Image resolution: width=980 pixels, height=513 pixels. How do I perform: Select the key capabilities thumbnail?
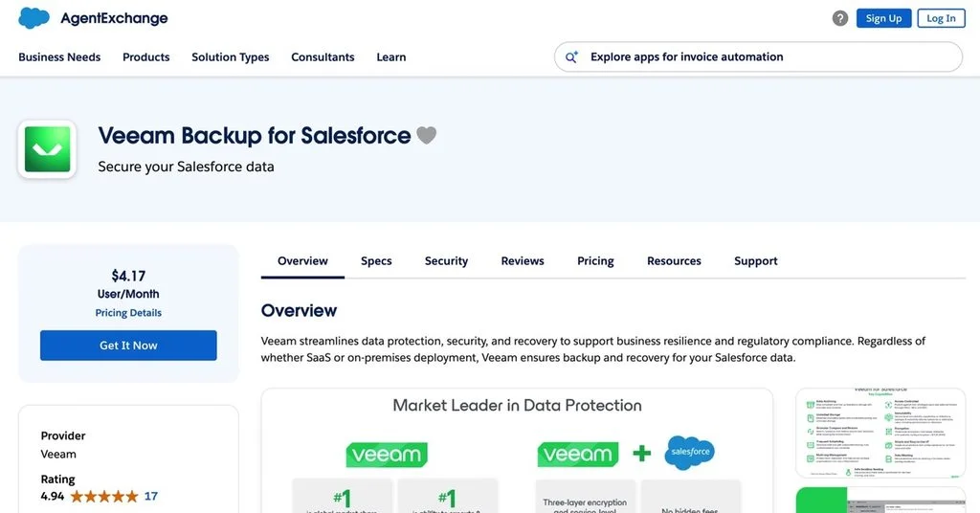click(880, 433)
